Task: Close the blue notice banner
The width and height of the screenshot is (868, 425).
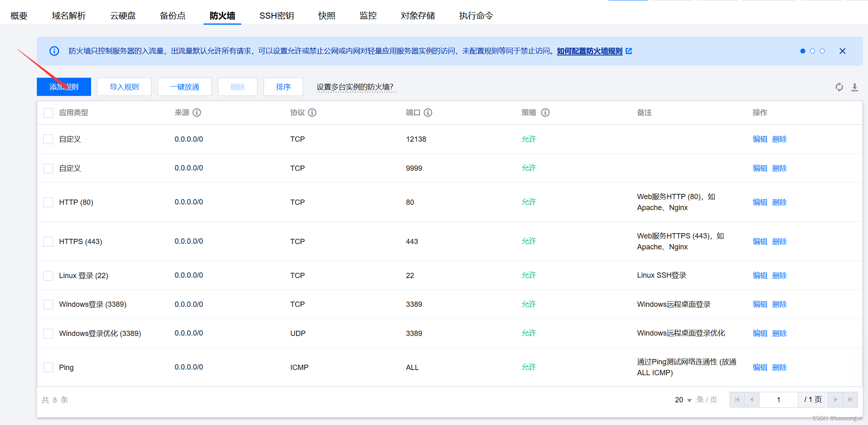Action: tap(842, 51)
